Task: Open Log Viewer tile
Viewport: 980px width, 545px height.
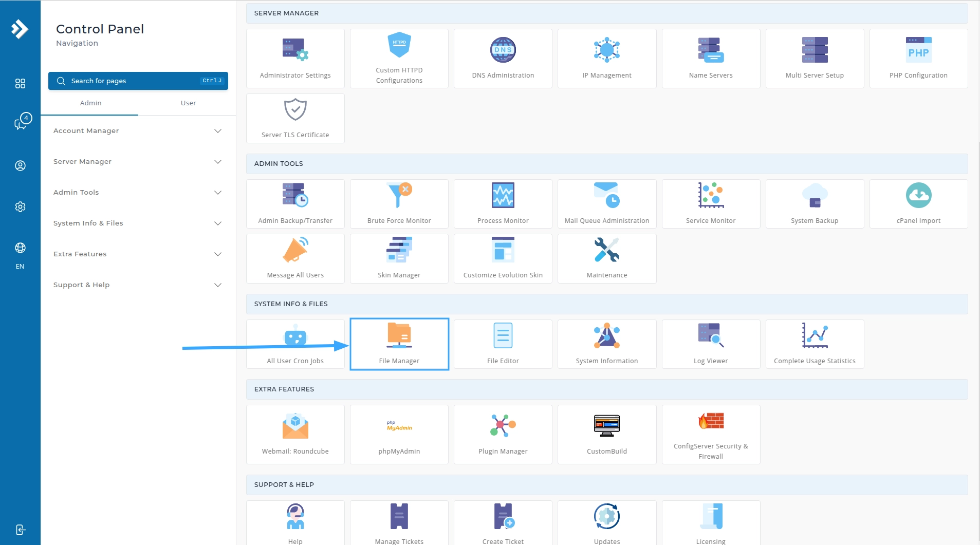Action: (x=711, y=344)
